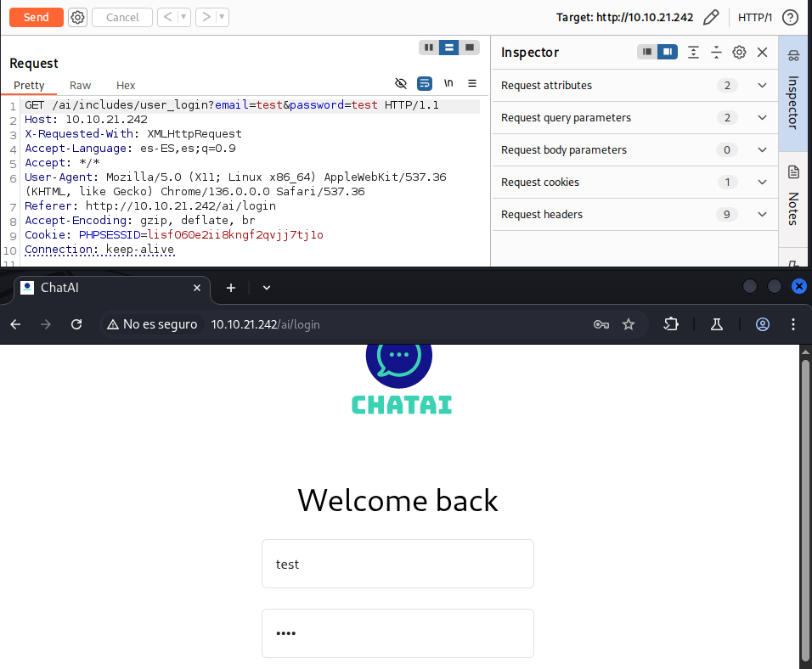Open the Repeater help question-mark icon

[790, 17]
